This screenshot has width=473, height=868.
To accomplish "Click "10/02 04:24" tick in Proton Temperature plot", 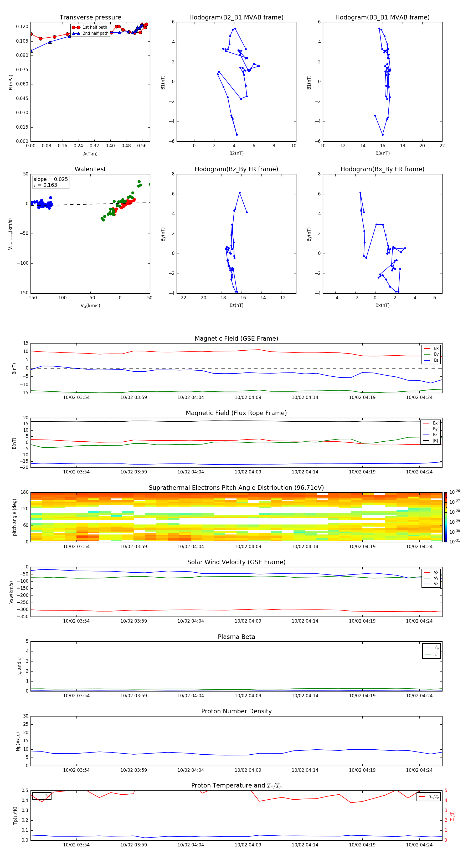I will (x=419, y=845).
